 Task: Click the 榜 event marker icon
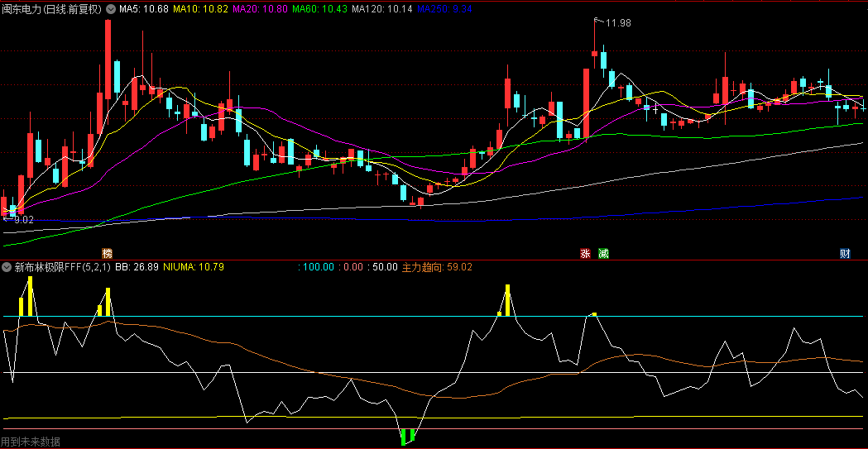(107, 253)
